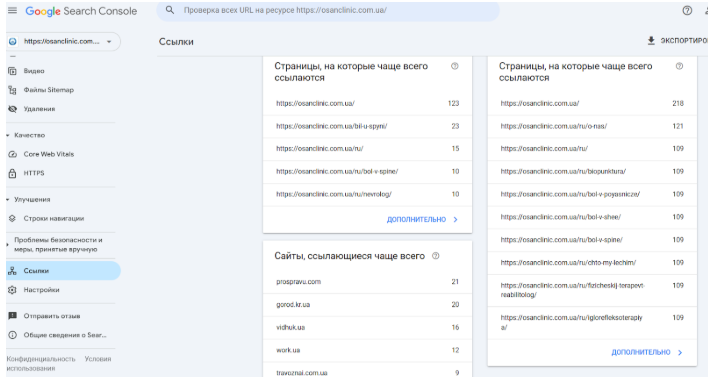Select the ru/nevrolog/ page row

[367, 194]
